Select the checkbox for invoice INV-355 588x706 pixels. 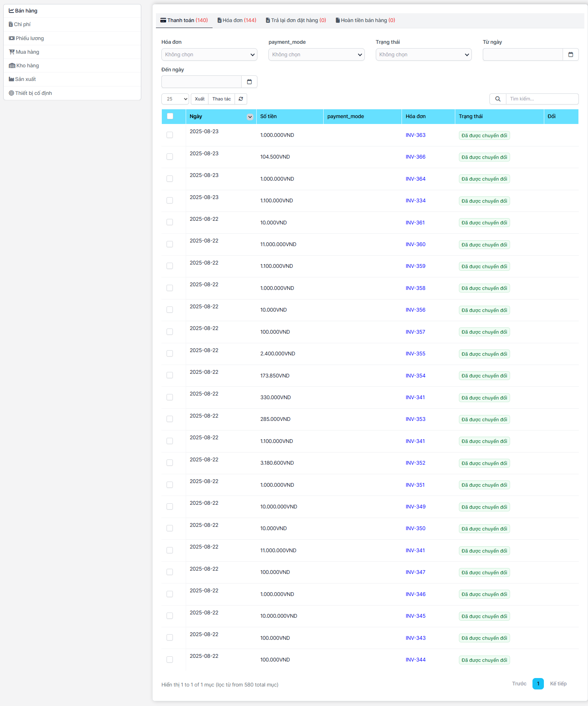coord(170,354)
